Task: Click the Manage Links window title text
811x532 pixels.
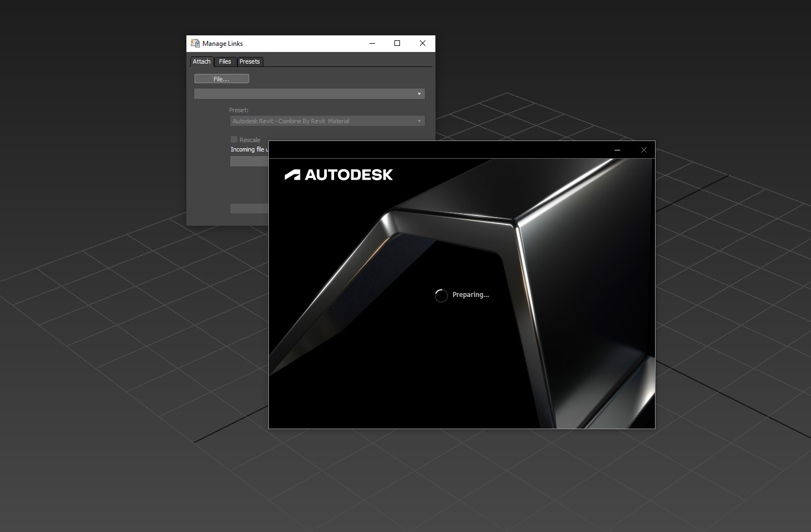Action: 222,44
